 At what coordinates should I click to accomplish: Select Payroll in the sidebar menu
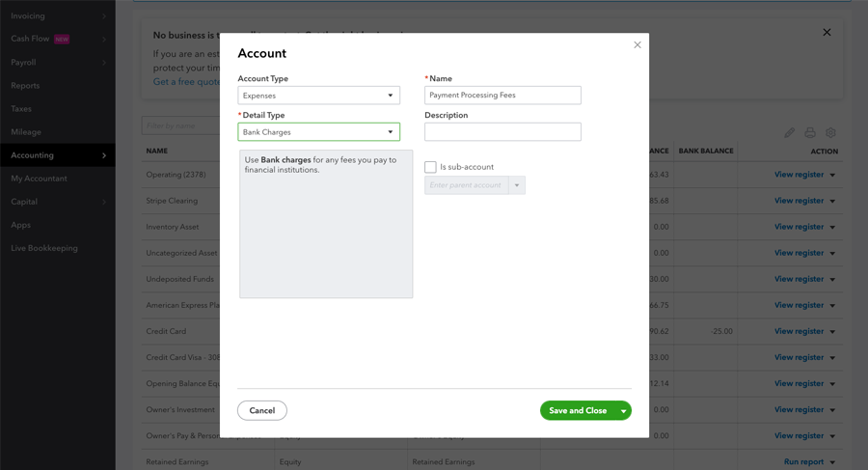coord(57,63)
